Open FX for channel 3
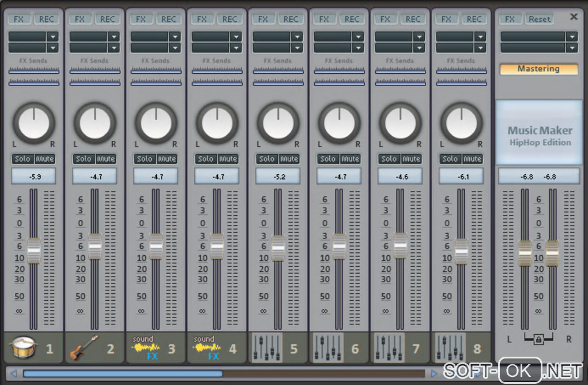The height and width of the screenshot is (385, 588). click(x=141, y=19)
